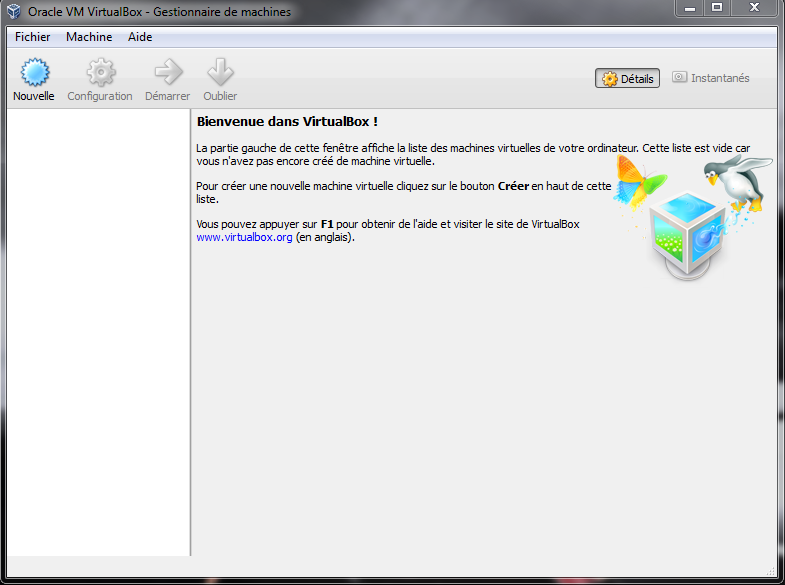Click the Oublier down-arrow icon

coord(220,72)
